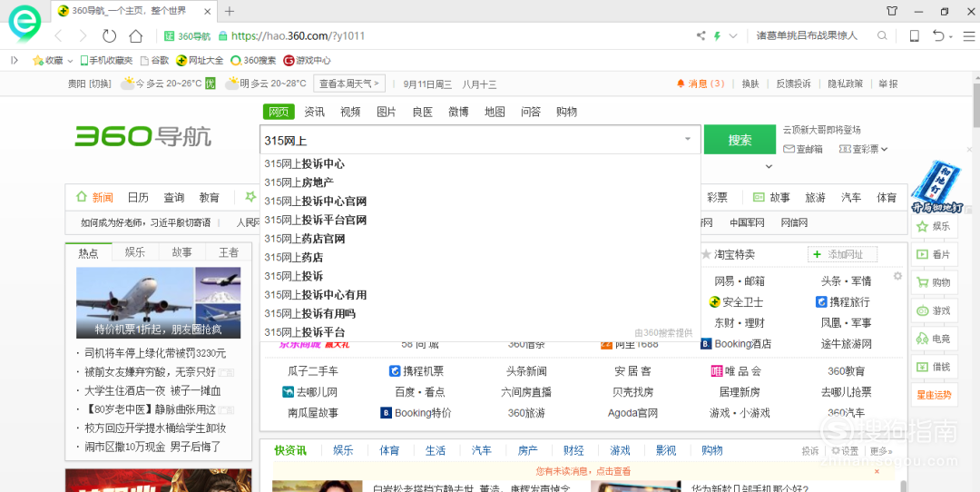The image size is (980, 492).
Task: Open 唯品会 site link
Action: (736, 371)
